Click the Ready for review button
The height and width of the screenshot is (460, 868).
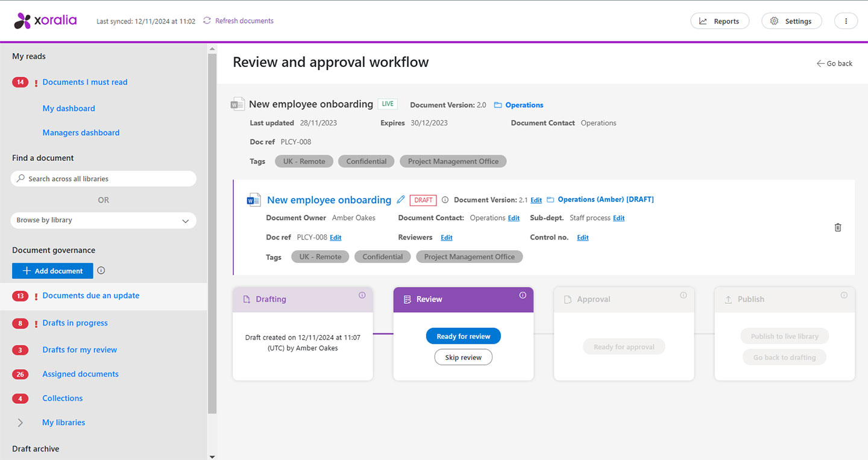point(464,336)
